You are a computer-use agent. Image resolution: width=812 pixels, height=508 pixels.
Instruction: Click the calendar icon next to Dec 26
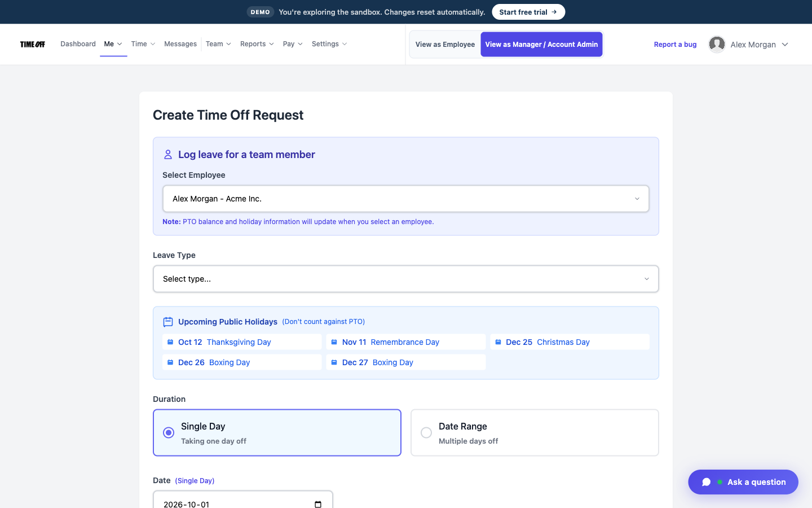tap(170, 362)
